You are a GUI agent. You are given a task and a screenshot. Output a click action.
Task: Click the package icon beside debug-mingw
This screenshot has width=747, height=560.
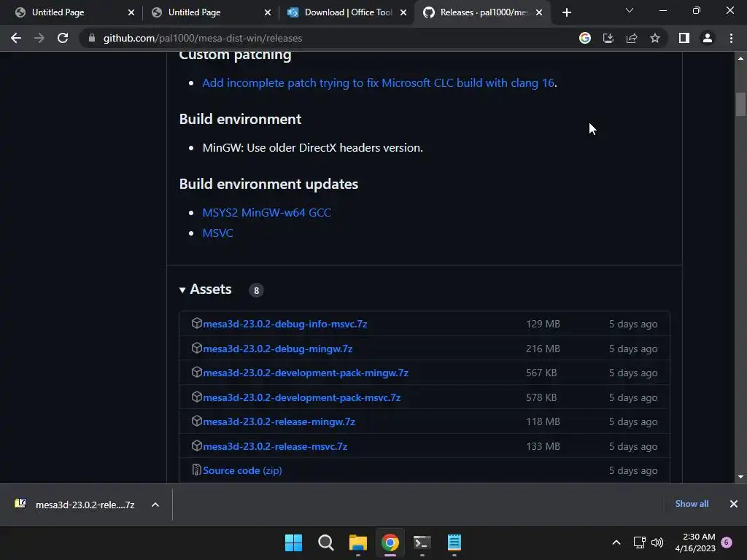point(197,348)
